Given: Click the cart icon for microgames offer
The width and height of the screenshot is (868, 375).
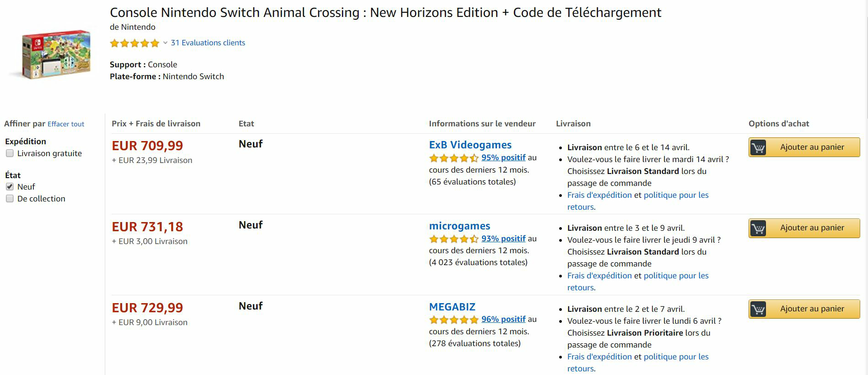Looking at the screenshot, I should tap(758, 228).
